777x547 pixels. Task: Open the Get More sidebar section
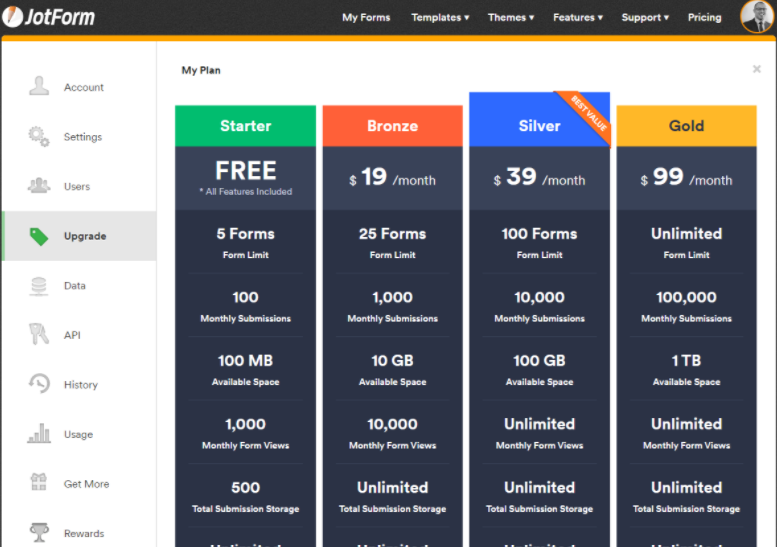coord(79,484)
